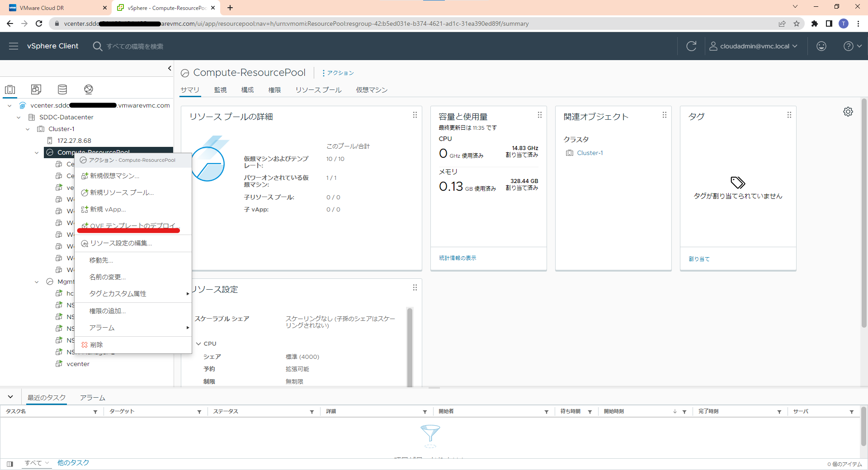The width and height of the screenshot is (868, 470).
Task: Reload the browser page
Action: point(39,23)
